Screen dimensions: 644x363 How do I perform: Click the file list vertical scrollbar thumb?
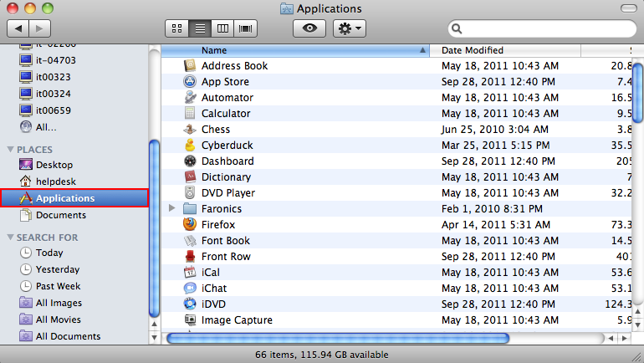coord(638,93)
